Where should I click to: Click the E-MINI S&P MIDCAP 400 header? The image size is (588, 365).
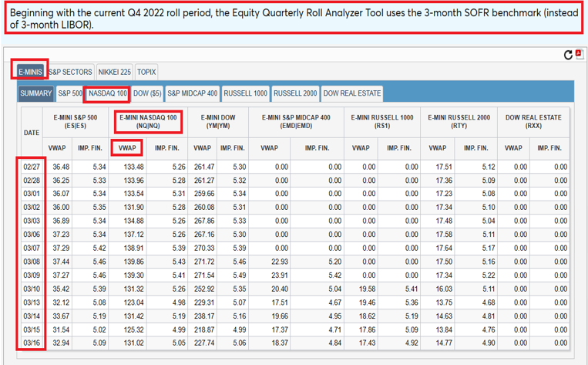point(296,122)
